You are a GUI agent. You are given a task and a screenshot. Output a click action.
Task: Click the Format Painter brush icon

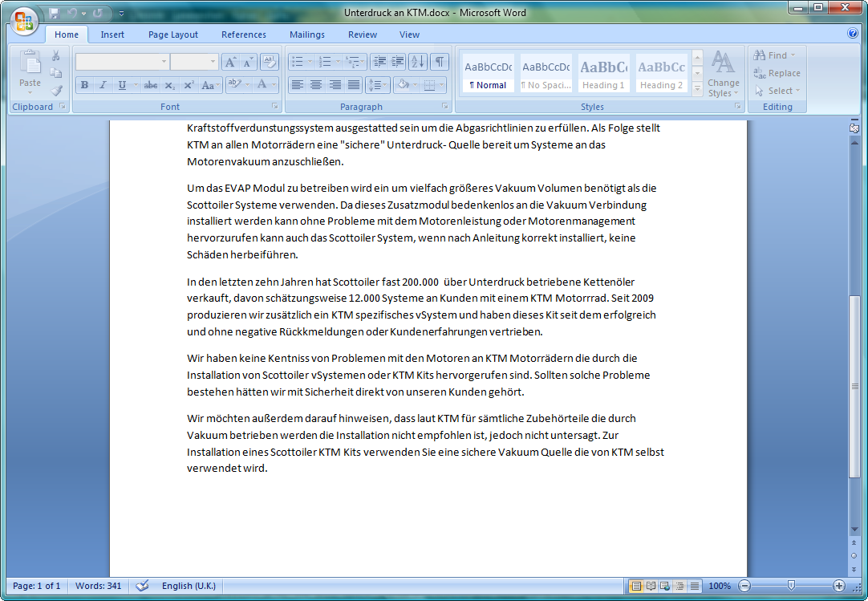[56, 91]
